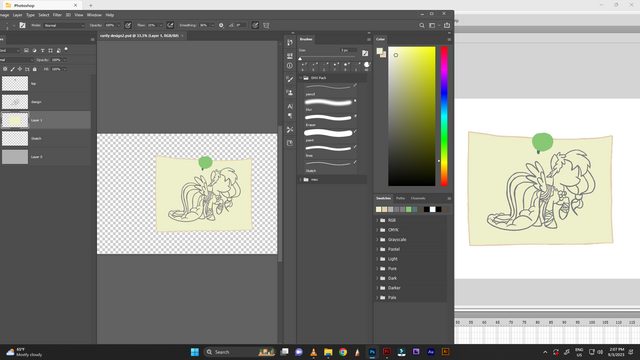Click the share image icon at top right
Screen dimensions: 640x360
(447, 25)
